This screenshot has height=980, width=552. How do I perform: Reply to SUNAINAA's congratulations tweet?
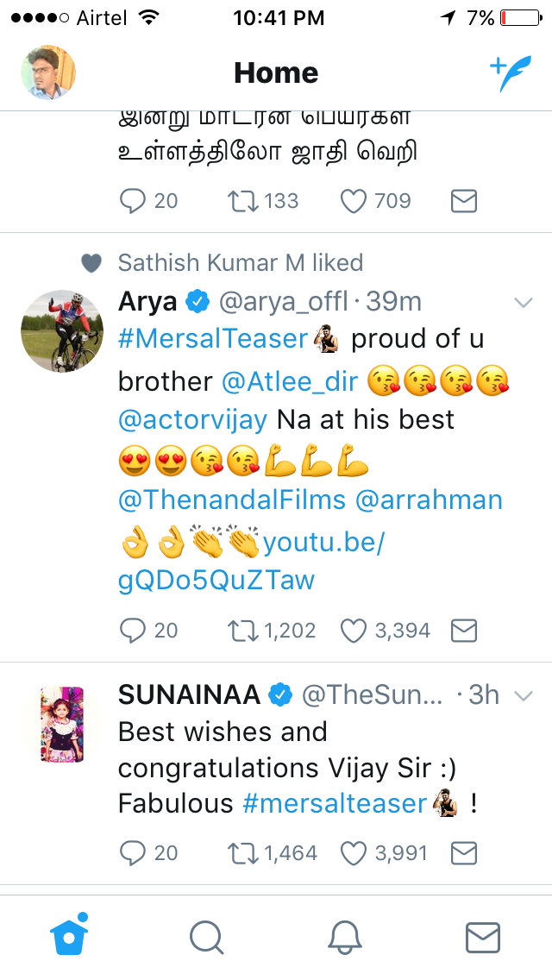click(x=133, y=853)
